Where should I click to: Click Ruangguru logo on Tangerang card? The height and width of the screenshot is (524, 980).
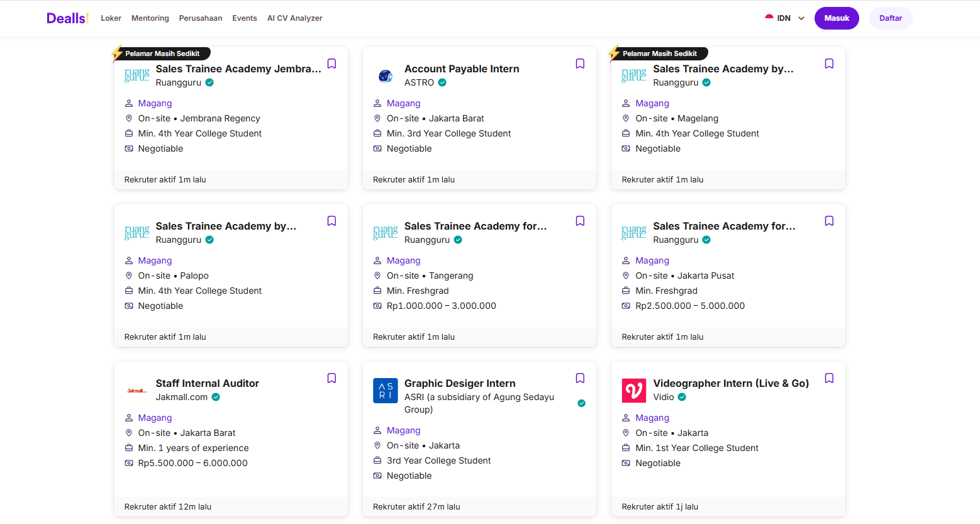[x=386, y=233]
